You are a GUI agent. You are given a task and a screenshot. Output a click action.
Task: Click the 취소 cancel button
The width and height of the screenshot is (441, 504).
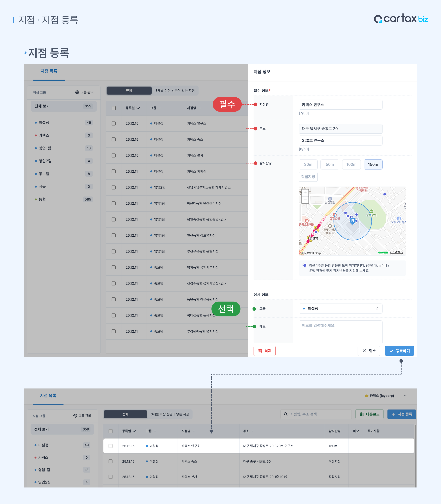click(x=369, y=351)
